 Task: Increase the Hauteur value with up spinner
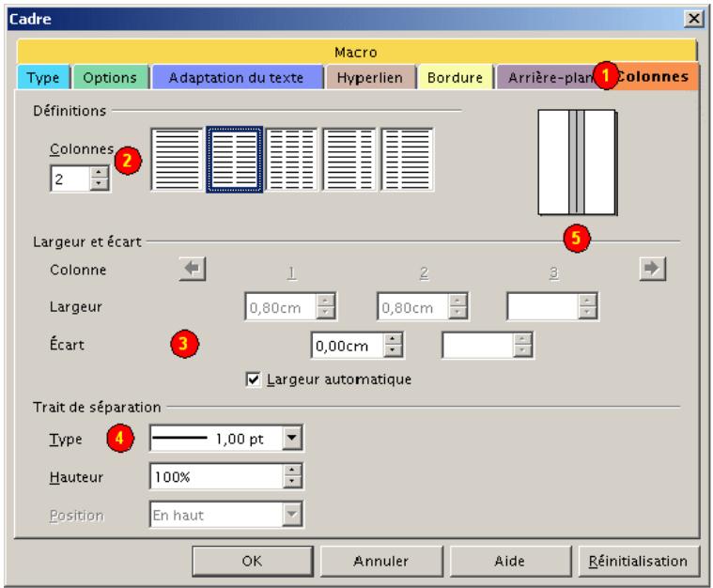tap(292, 471)
